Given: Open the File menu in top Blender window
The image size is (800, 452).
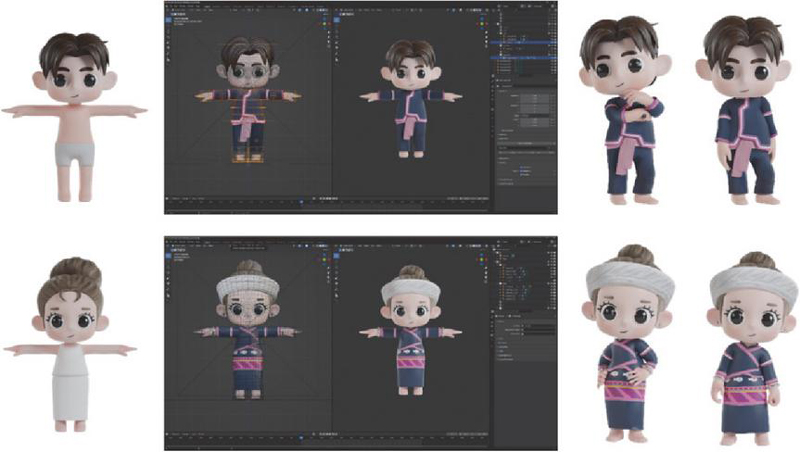Looking at the screenshot, I should point(172,5).
